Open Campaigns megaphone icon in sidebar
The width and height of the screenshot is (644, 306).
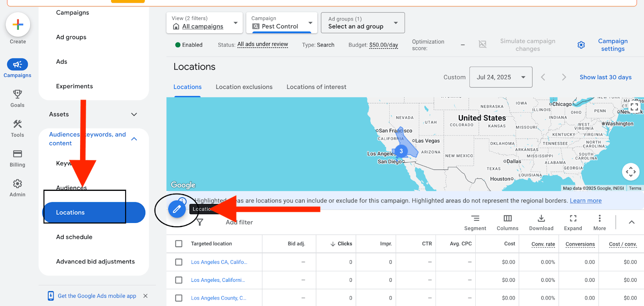(17, 64)
